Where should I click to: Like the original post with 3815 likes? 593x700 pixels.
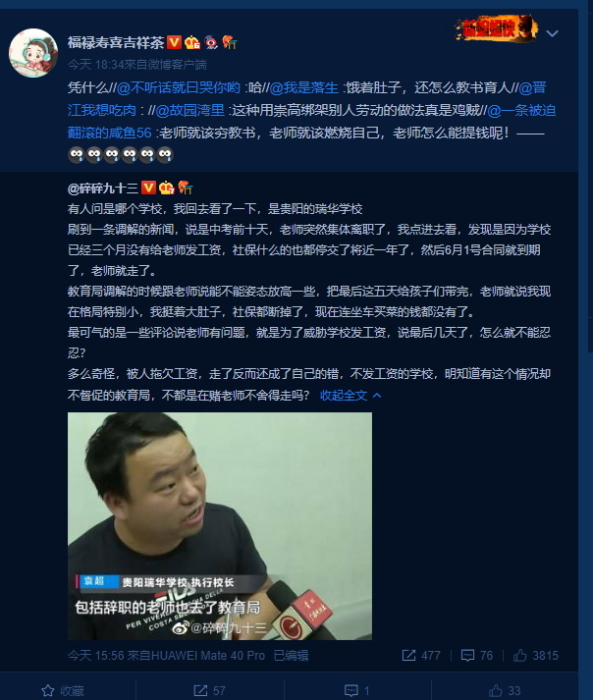pyautogui.click(x=536, y=656)
